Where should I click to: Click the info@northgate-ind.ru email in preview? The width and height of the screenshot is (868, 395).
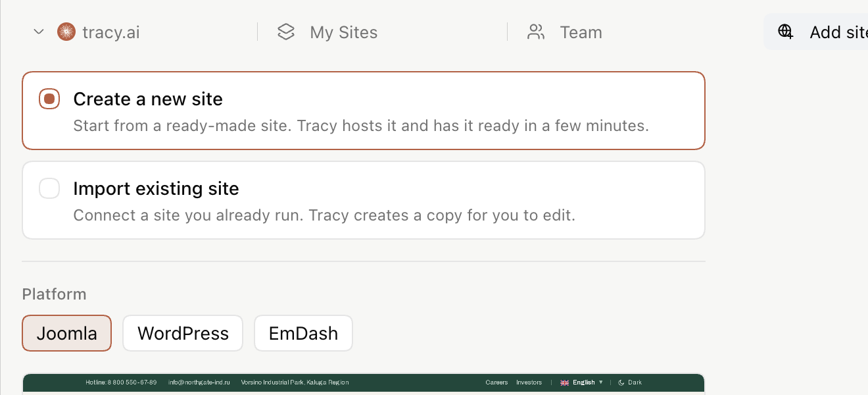click(199, 382)
